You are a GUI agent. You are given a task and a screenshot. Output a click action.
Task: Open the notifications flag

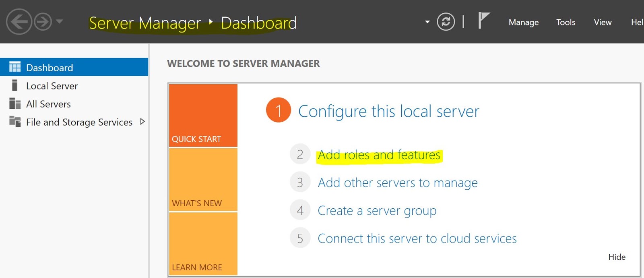[483, 20]
